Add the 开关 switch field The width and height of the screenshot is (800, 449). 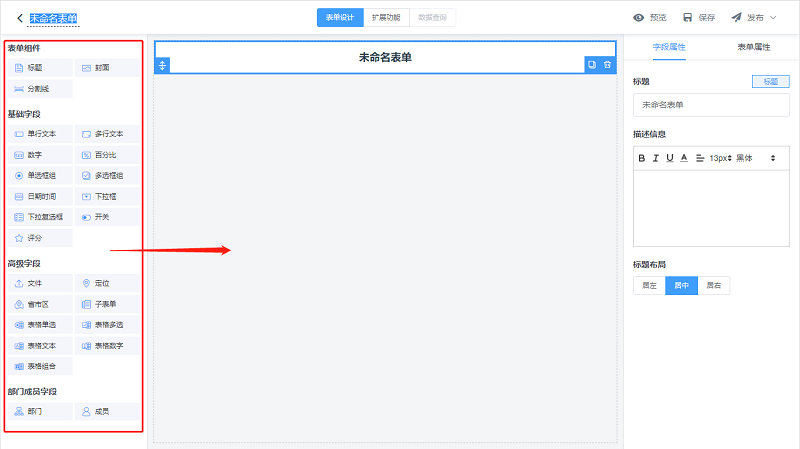pyautogui.click(x=108, y=217)
